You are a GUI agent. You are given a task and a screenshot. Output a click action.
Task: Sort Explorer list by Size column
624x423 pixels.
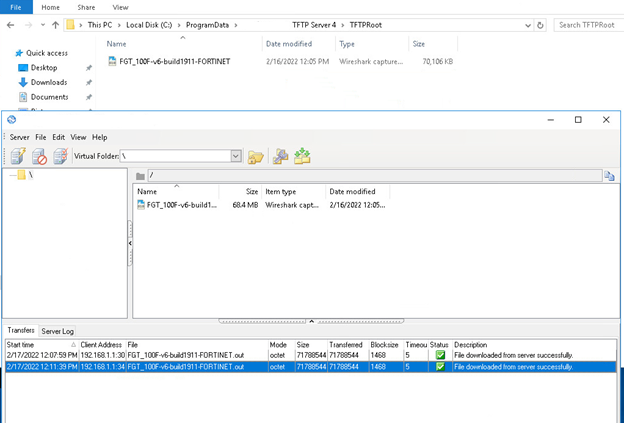coord(433,44)
